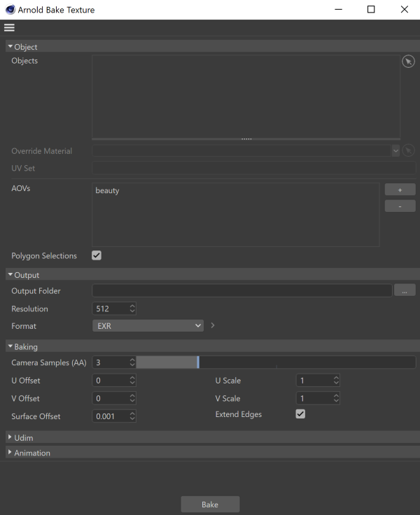Screen dimensions: 420x515
Task: Click inside the Objects list box
Action: (246, 97)
